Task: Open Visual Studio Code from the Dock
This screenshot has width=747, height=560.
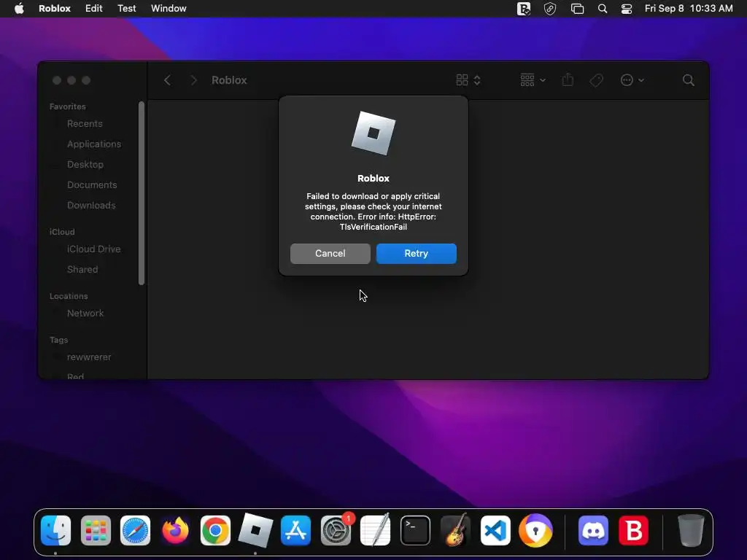Action: pyautogui.click(x=495, y=531)
